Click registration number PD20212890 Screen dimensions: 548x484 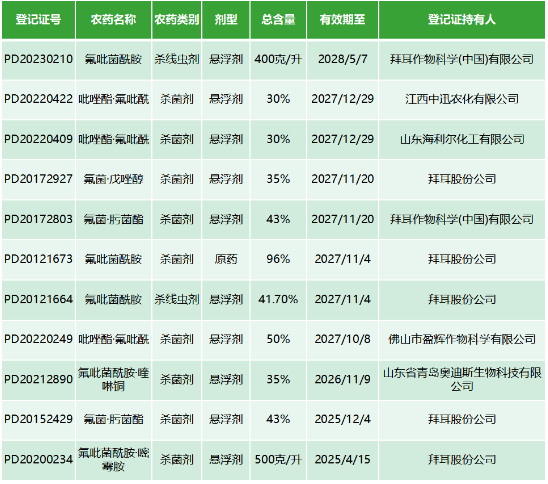[x=38, y=380]
